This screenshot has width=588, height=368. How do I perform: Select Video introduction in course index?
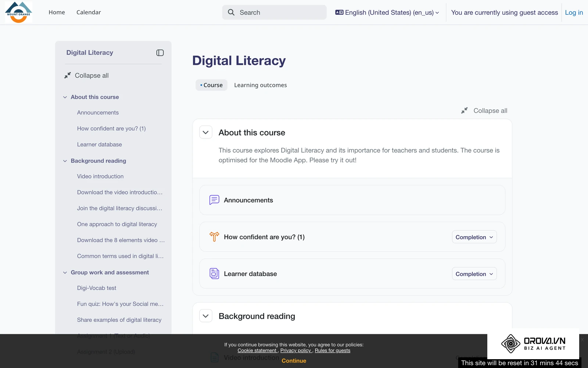click(x=100, y=176)
